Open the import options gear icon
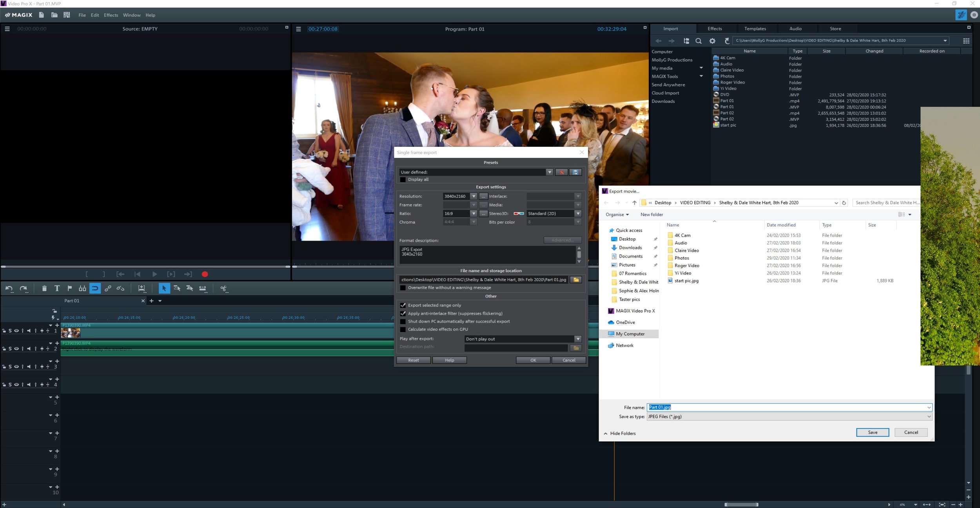Image resolution: width=980 pixels, height=508 pixels. click(x=712, y=41)
